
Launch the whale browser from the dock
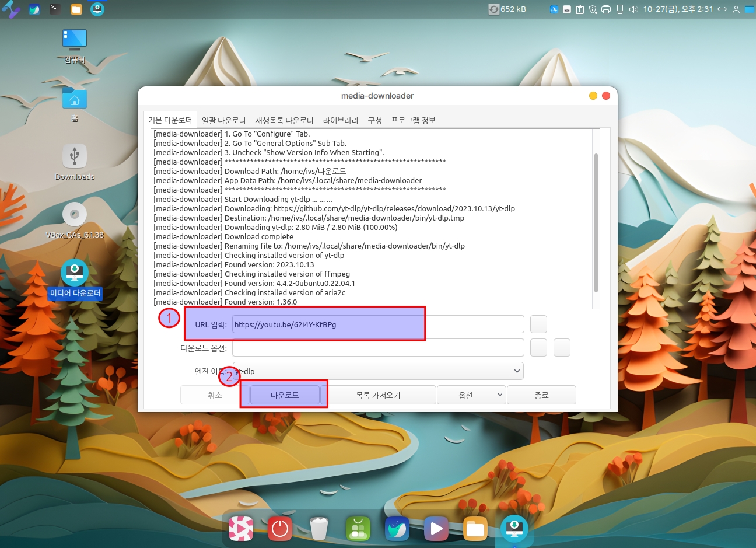pyautogui.click(x=397, y=529)
